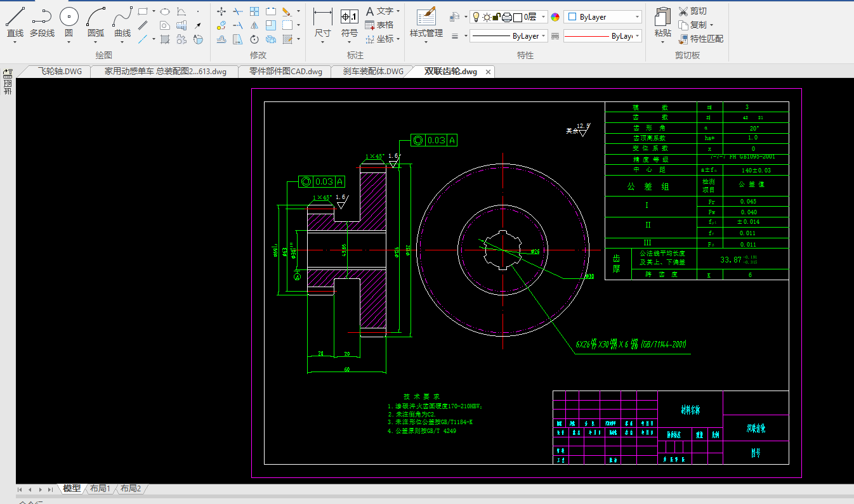Viewport: 854px width, 504px height.
Task: Select the ellipse tool in 绘图 panel
Action: tap(164, 11)
